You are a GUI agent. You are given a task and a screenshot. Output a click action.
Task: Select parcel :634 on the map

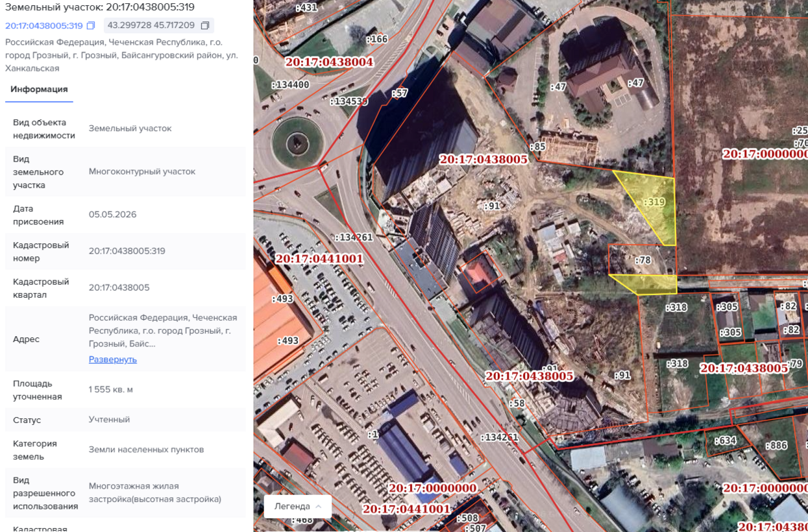tap(725, 441)
